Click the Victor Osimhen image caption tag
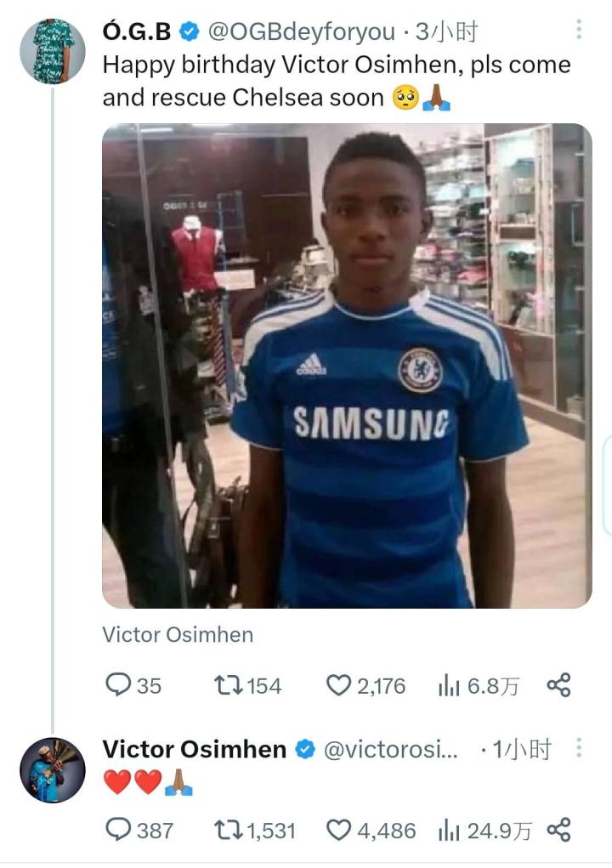612x868 pixels. pos(178,634)
